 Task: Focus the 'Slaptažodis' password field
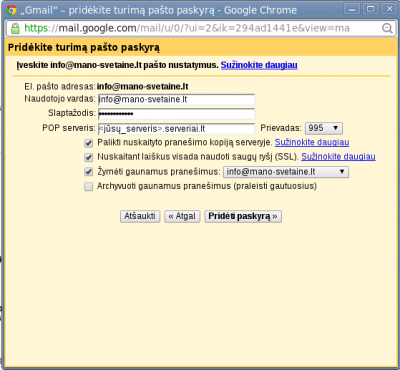(x=176, y=114)
